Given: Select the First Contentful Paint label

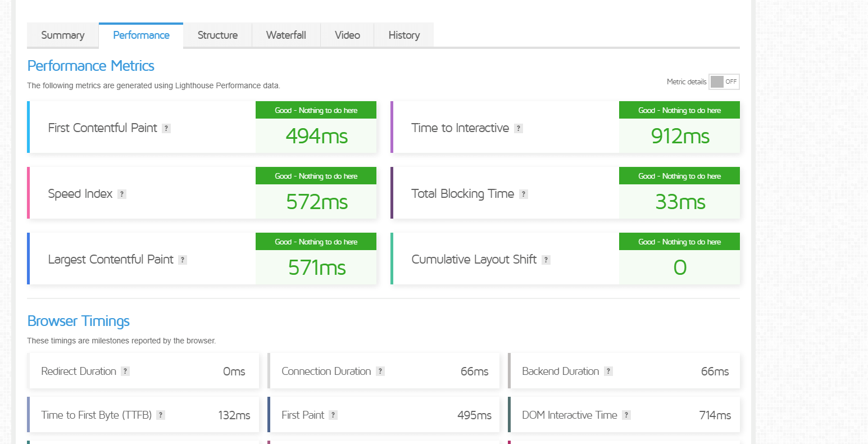Looking at the screenshot, I should pos(102,128).
